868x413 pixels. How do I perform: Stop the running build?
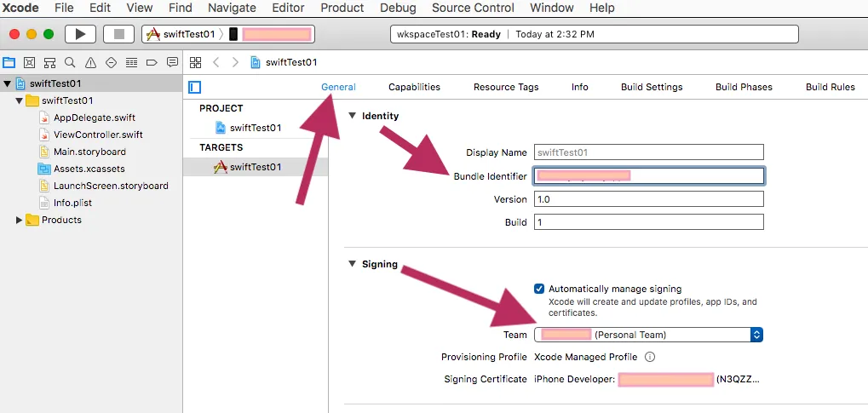tap(118, 34)
